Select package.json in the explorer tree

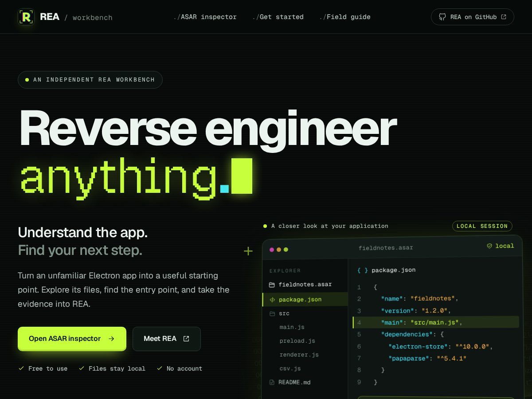305,300
